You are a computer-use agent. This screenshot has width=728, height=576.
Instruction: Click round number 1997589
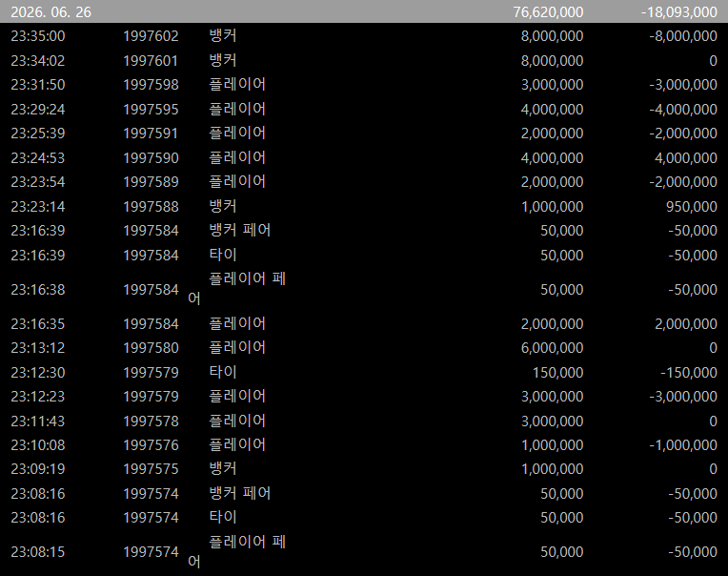(151, 182)
